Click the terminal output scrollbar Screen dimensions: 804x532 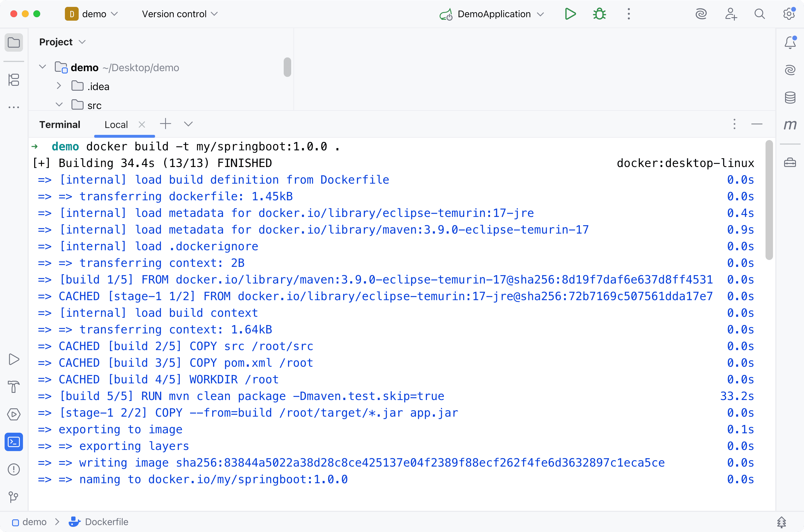click(x=769, y=200)
